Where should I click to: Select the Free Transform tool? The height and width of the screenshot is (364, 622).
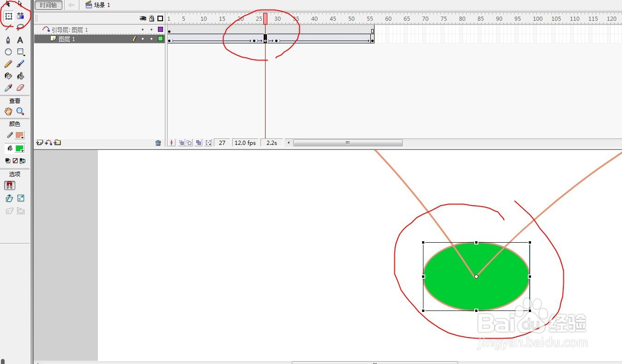pos(8,16)
